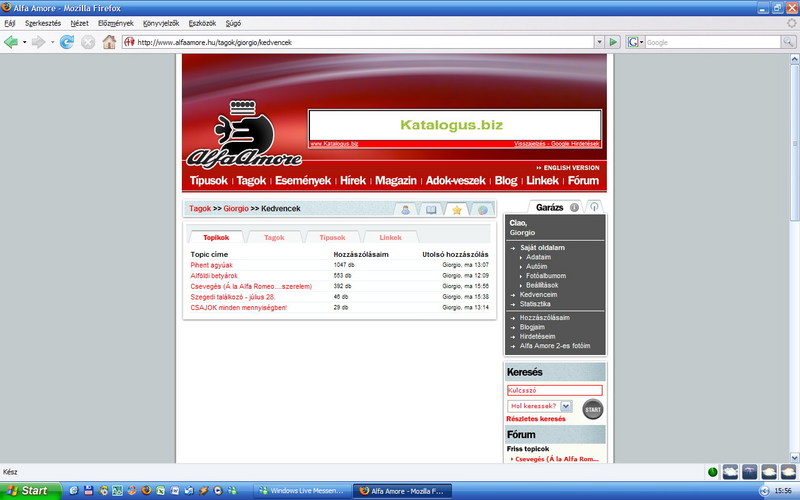Click Részletes keresés link

(x=536, y=419)
